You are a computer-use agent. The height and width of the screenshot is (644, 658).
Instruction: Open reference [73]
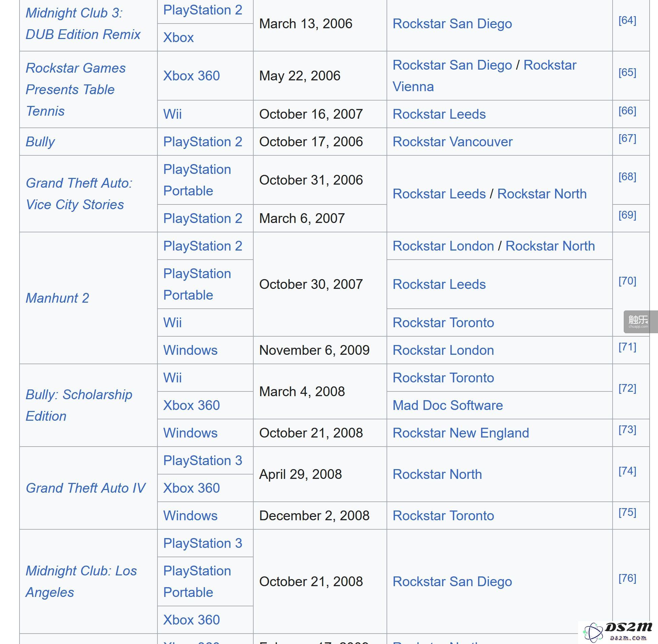tap(627, 429)
